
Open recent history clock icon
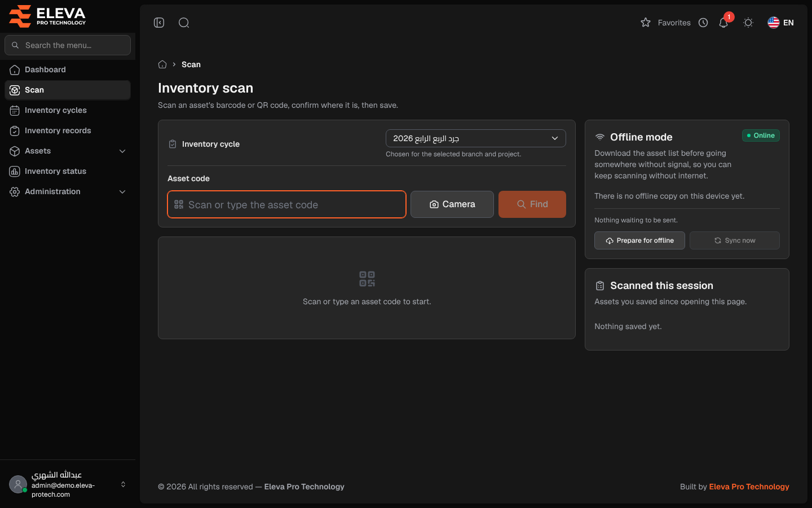tap(703, 23)
